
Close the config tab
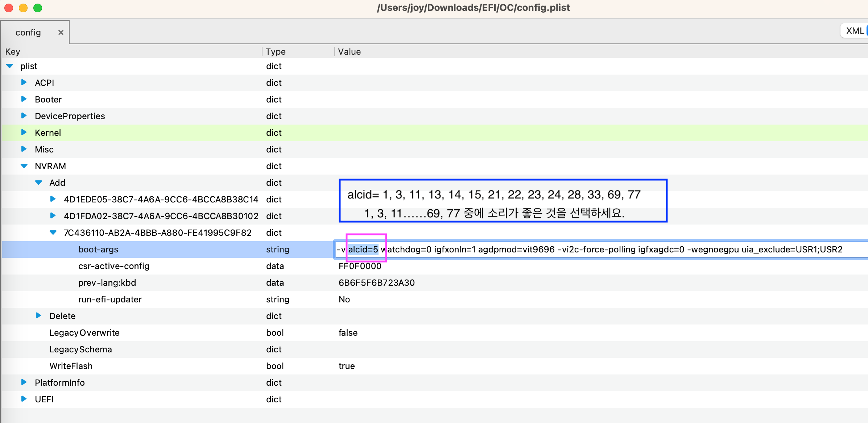[x=61, y=33]
